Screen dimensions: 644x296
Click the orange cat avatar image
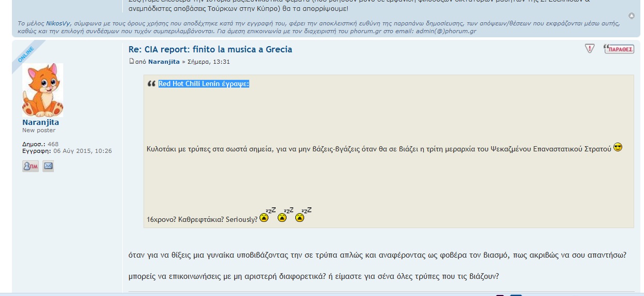click(42, 90)
